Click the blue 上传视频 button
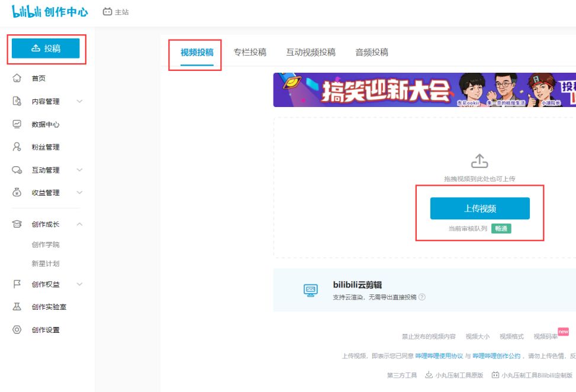Viewport: 576px width, 392px height. click(480, 209)
